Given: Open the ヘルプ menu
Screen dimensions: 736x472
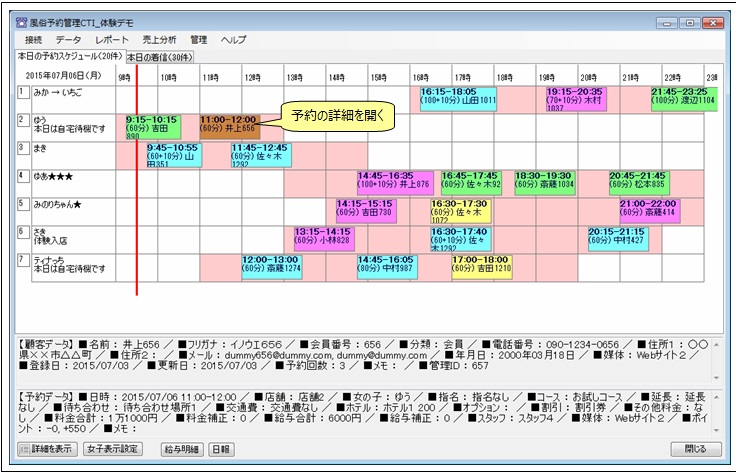Looking at the screenshot, I should 233,39.
